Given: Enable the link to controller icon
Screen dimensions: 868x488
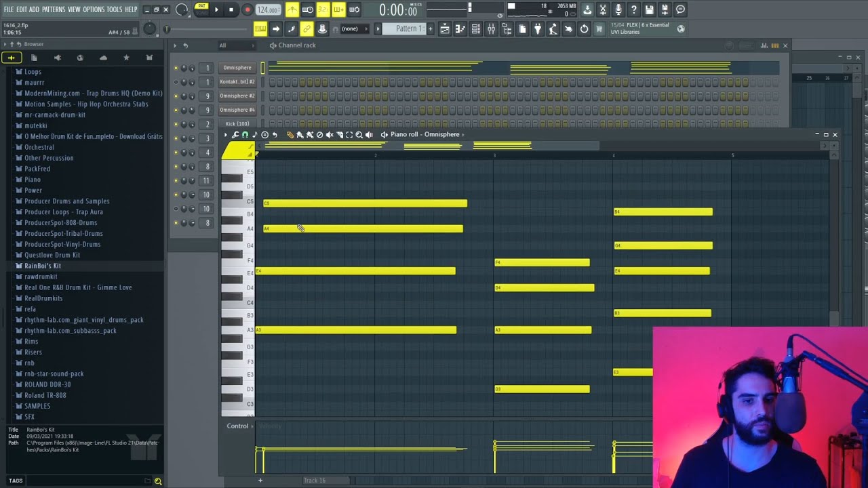Looking at the screenshot, I should [307, 29].
